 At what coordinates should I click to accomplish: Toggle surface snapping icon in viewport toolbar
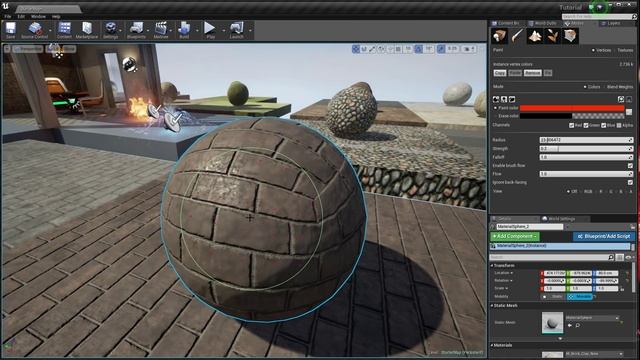click(x=390, y=49)
